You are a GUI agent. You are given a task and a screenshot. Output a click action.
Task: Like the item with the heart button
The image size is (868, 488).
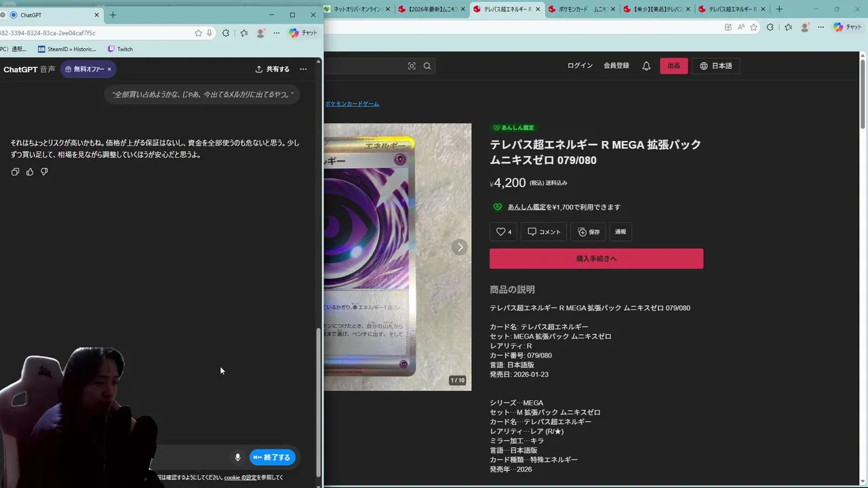click(504, 232)
